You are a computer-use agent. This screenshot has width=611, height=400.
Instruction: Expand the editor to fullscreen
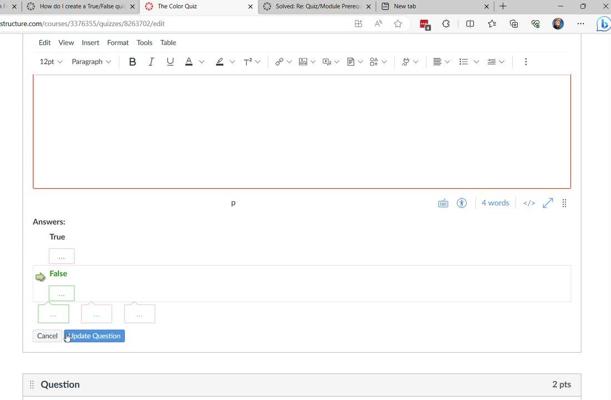[x=548, y=203]
